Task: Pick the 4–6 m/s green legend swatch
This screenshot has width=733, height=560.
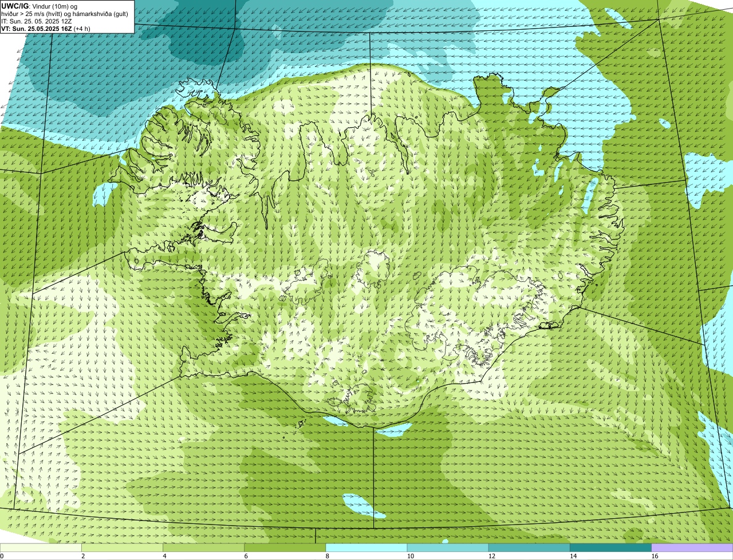Action: click(x=204, y=547)
